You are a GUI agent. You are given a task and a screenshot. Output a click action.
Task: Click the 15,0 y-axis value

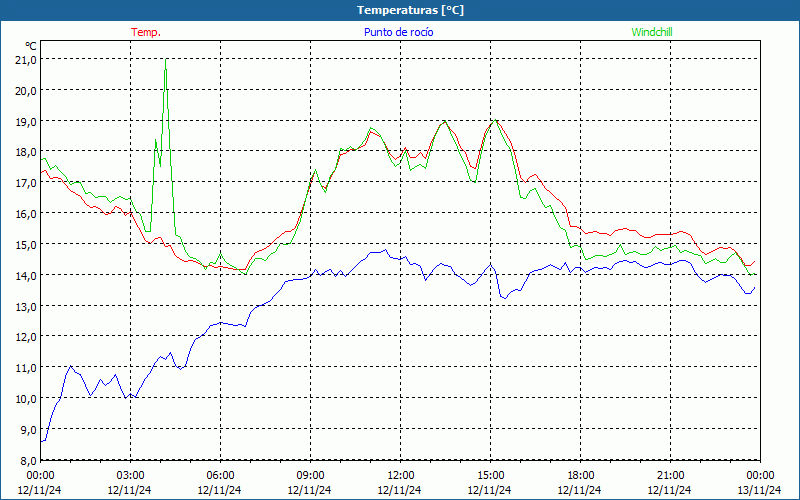point(27,244)
